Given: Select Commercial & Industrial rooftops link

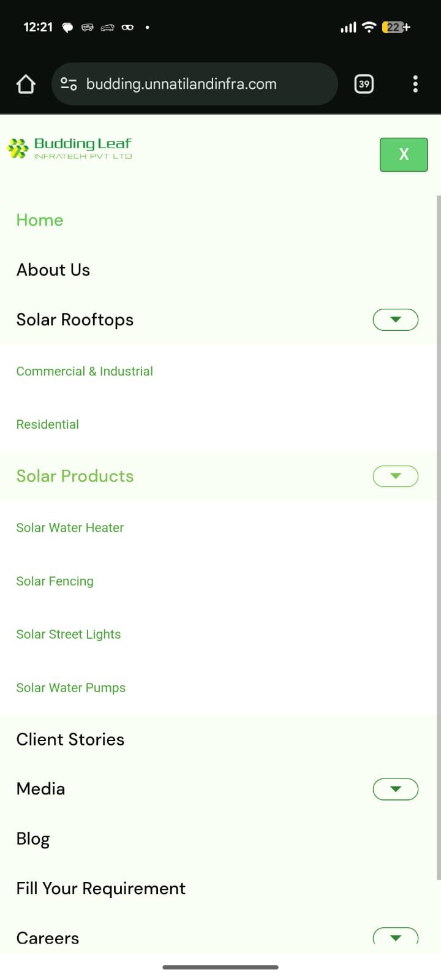Looking at the screenshot, I should [x=85, y=371].
